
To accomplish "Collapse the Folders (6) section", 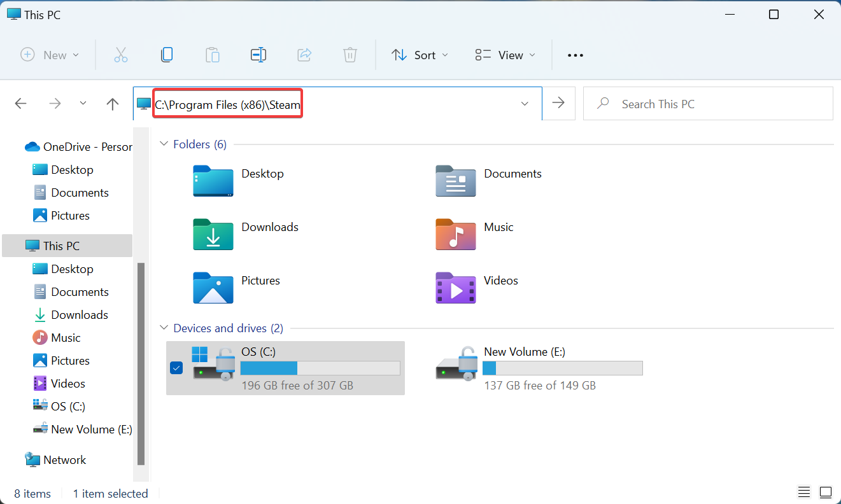I will (x=164, y=144).
